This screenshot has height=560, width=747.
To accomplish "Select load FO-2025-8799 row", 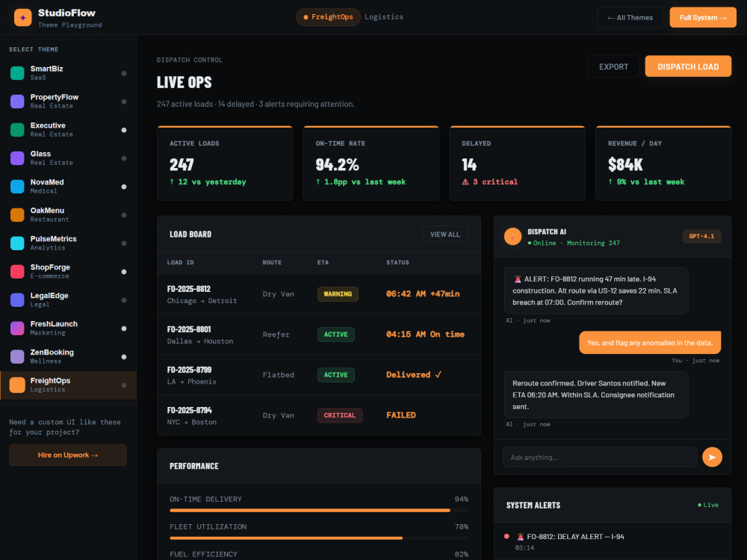I will [319, 375].
